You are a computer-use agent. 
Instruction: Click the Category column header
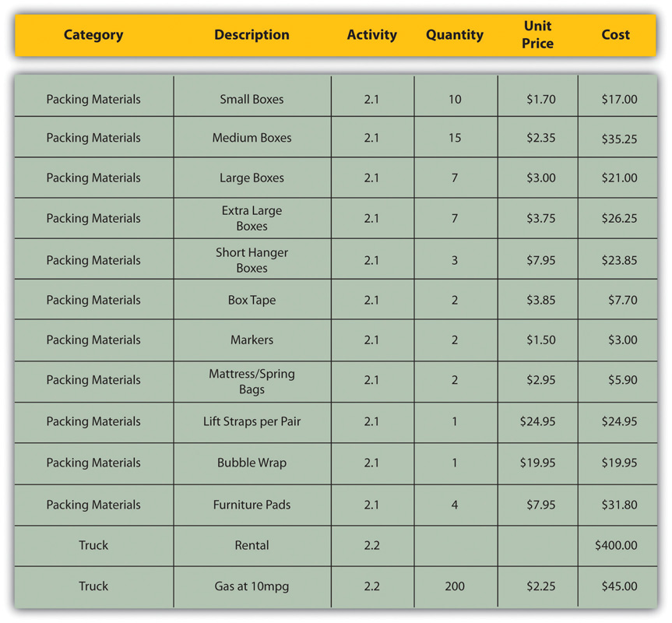(93, 35)
